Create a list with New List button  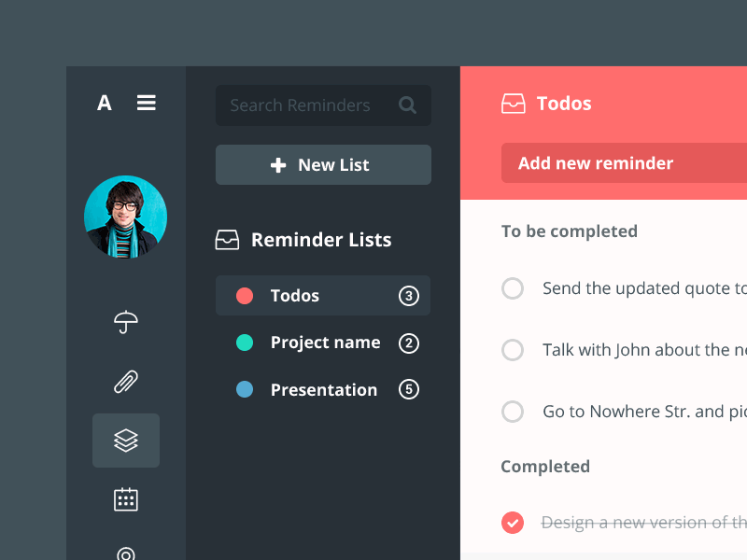[323, 165]
